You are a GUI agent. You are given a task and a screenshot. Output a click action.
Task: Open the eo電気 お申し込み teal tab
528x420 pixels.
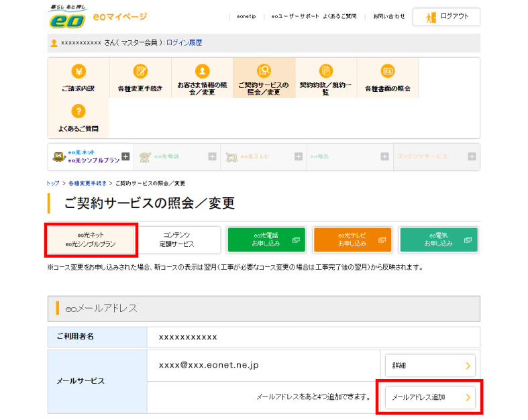pos(439,240)
